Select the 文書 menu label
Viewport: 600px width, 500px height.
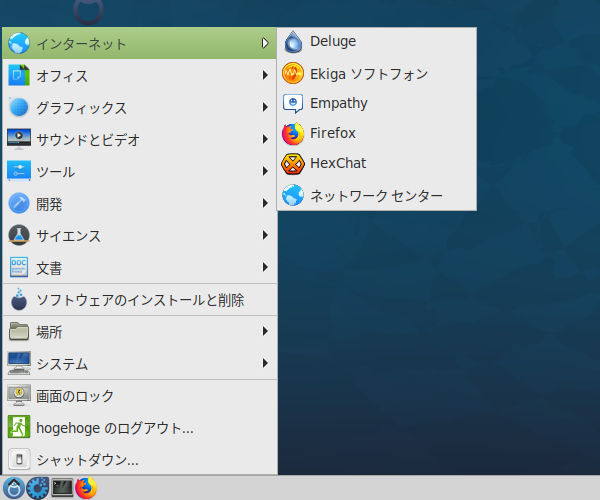click(49, 268)
